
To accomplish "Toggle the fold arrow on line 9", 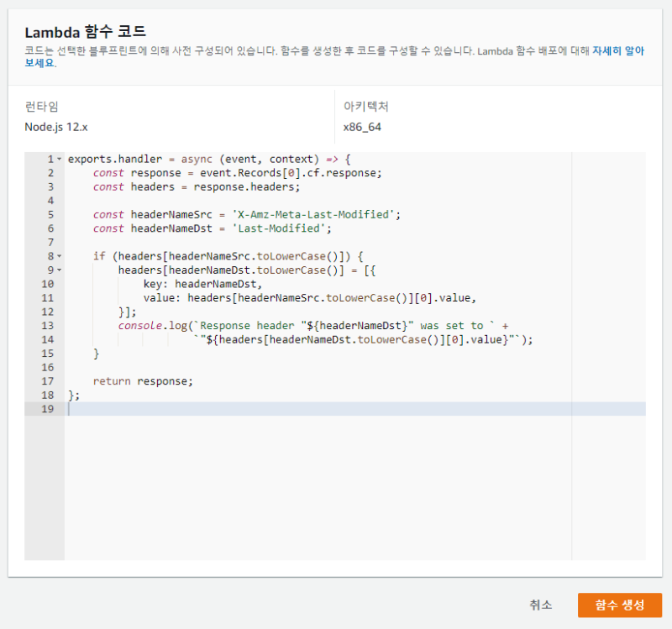I will (x=59, y=270).
